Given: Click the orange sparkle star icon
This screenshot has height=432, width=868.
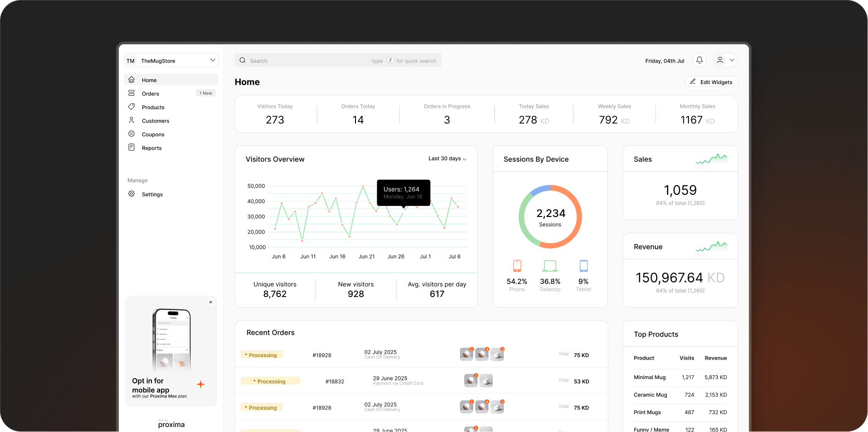Looking at the screenshot, I should point(201,384).
